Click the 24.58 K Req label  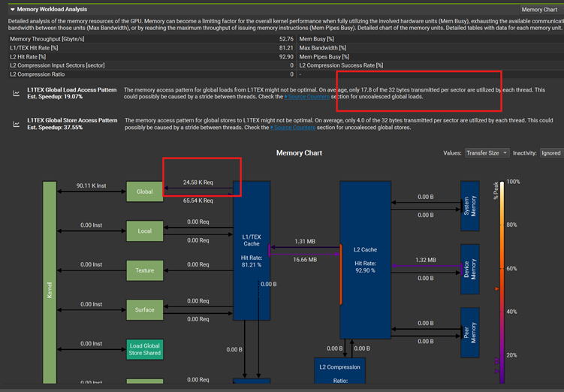click(x=198, y=182)
